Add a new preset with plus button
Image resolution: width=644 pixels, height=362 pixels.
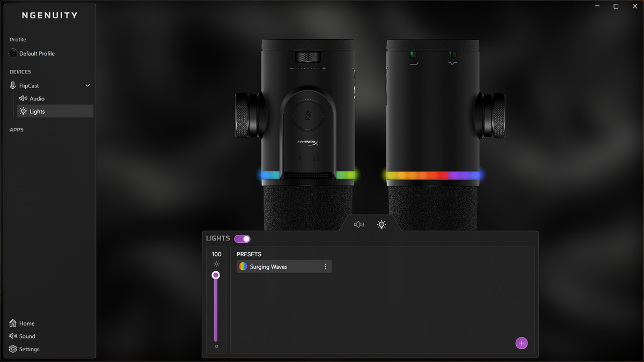click(x=522, y=343)
